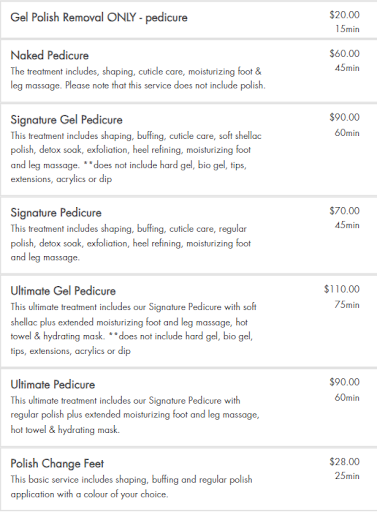Open the Ultimate Pedicure listing
The image size is (377, 512).
tap(53, 385)
